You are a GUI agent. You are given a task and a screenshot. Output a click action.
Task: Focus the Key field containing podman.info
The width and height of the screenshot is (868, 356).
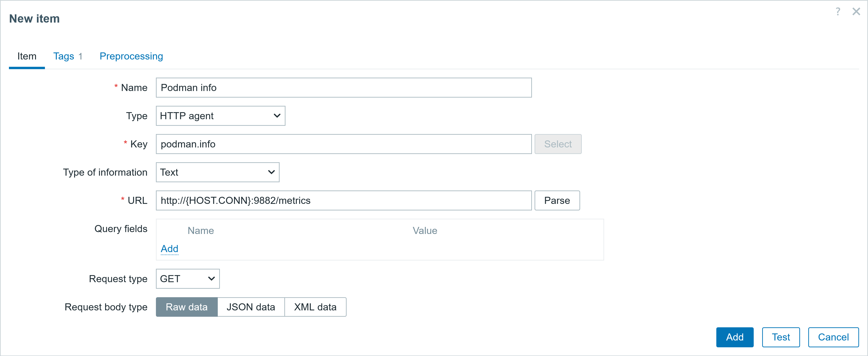[x=344, y=144]
